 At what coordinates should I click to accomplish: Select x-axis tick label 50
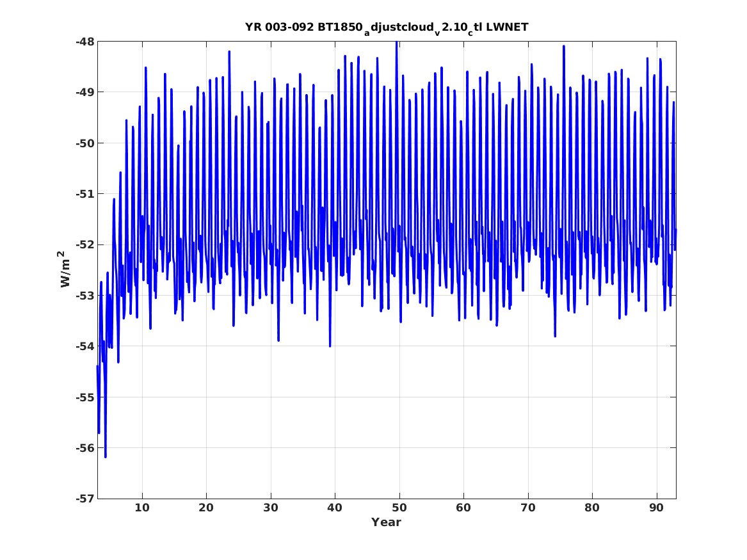coord(399,508)
